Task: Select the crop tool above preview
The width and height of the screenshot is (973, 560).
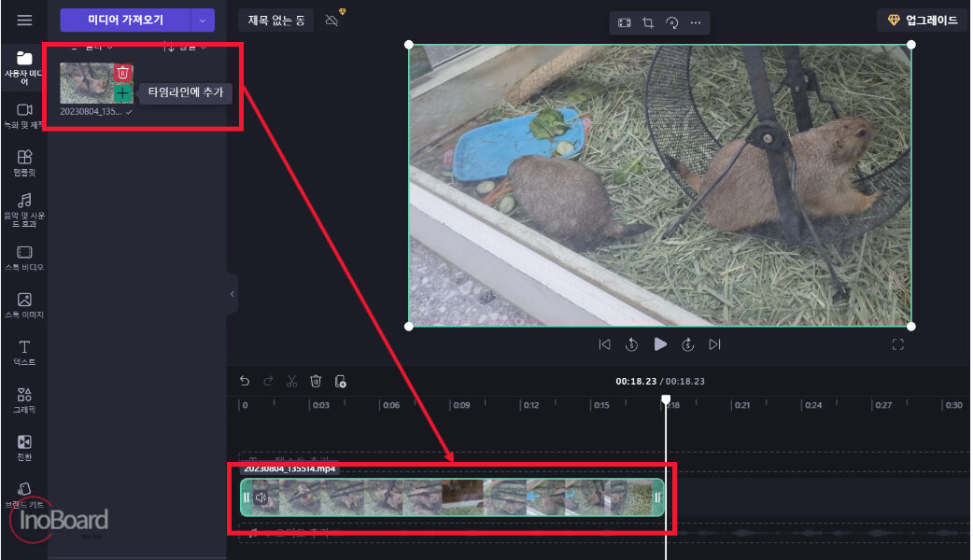Action: click(648, 23)
